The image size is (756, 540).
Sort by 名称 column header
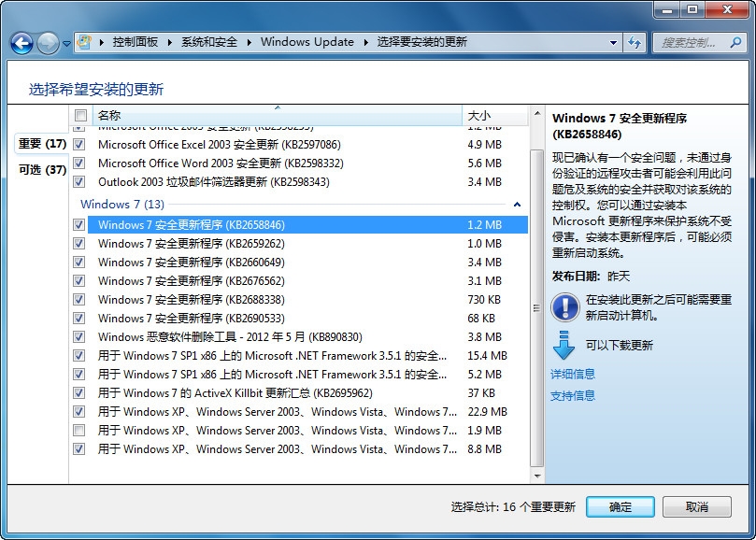pos(278,115)
